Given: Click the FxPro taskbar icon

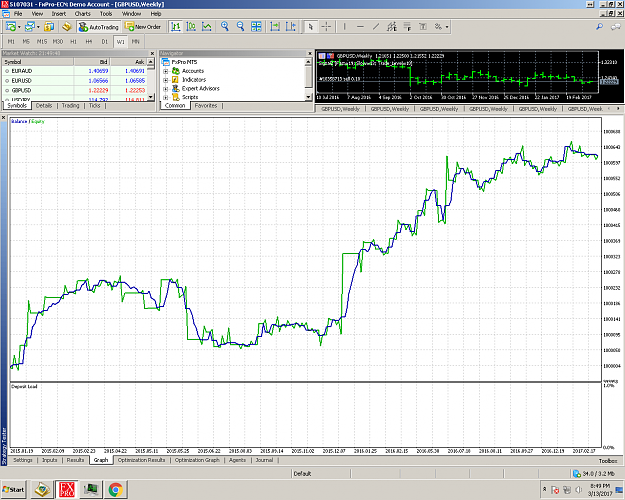Looking at the screenshot, I should point(67,489).
